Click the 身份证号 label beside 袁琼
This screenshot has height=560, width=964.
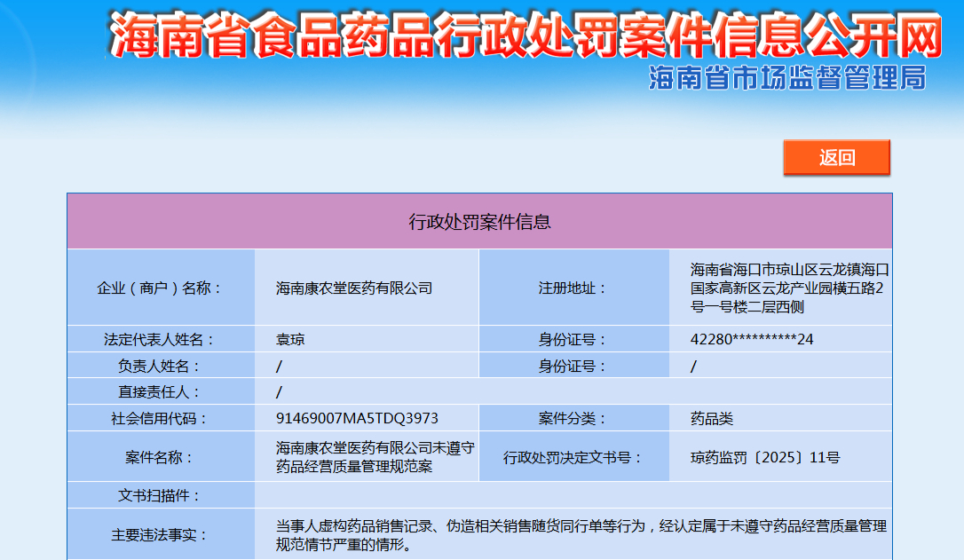573,339
